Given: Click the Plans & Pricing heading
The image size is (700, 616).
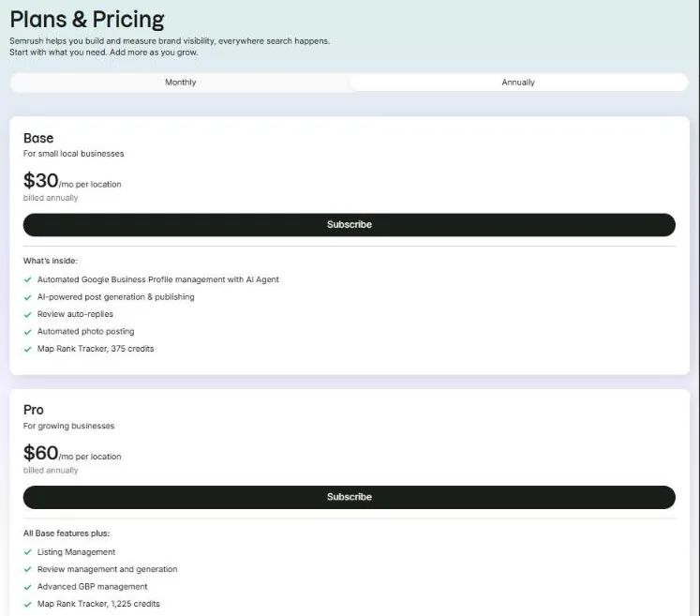Looking at the screenshot, I should (87, 20).
